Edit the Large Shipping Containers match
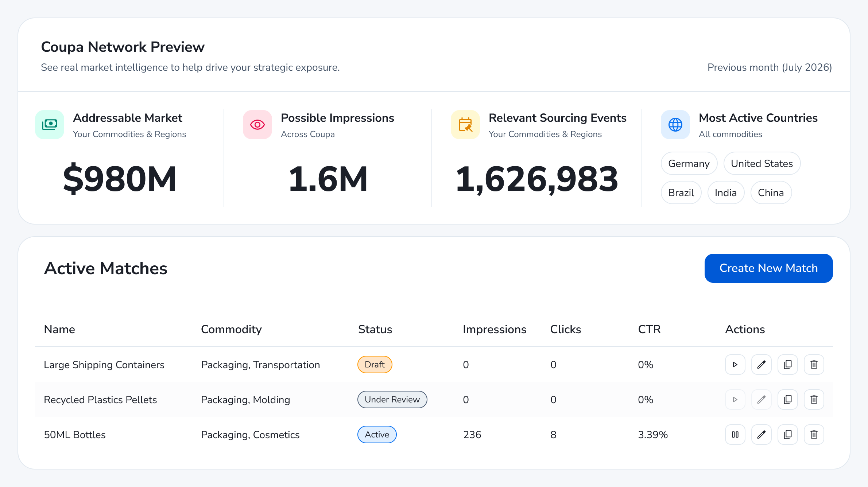This screenshot has width=868, height=487. [761, 365]
